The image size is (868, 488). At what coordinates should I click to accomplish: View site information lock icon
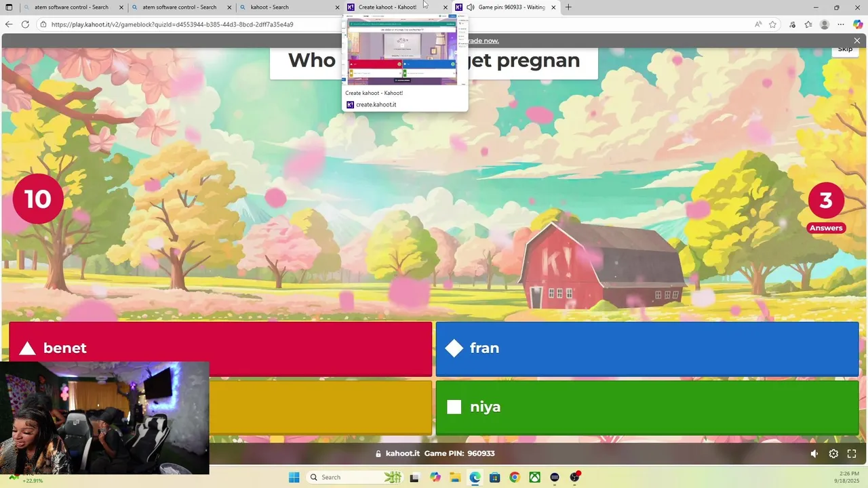(x=43, y=24)
